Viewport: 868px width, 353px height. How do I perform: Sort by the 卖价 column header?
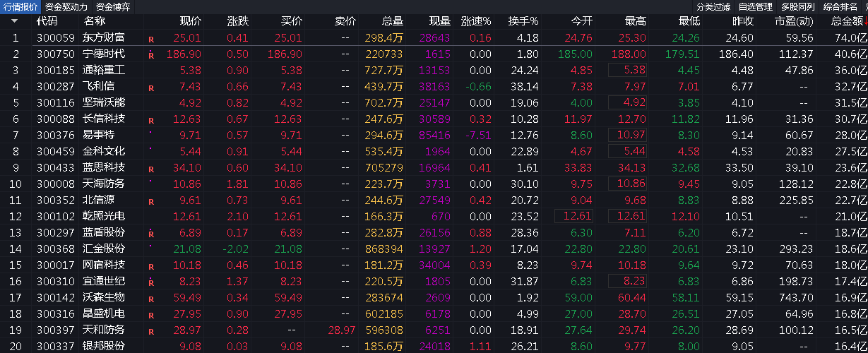pyautogui.click(x=345, y=21)
